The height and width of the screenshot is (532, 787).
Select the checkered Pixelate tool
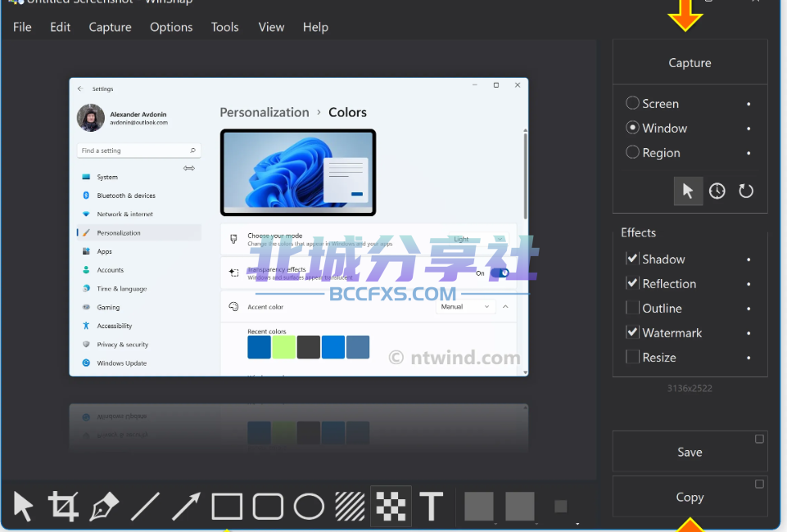click(x=391, y=506)
